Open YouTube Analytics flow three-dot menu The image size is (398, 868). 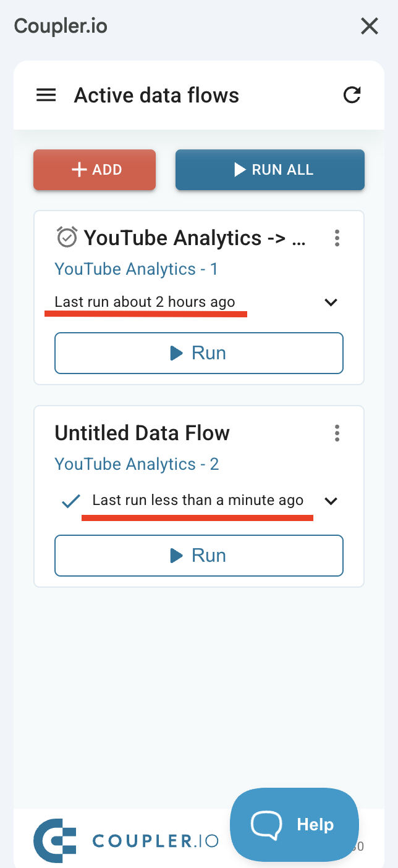tap(337, 238)
